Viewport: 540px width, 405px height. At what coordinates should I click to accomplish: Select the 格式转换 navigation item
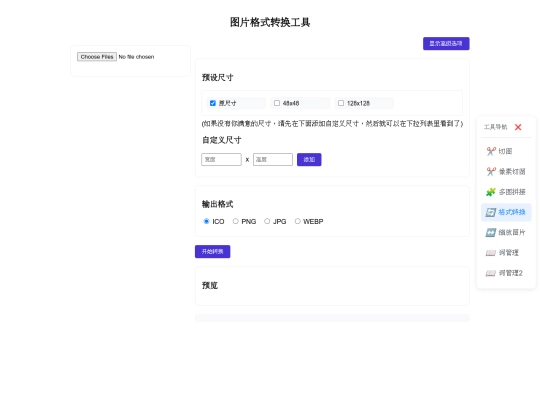point(506,212)
